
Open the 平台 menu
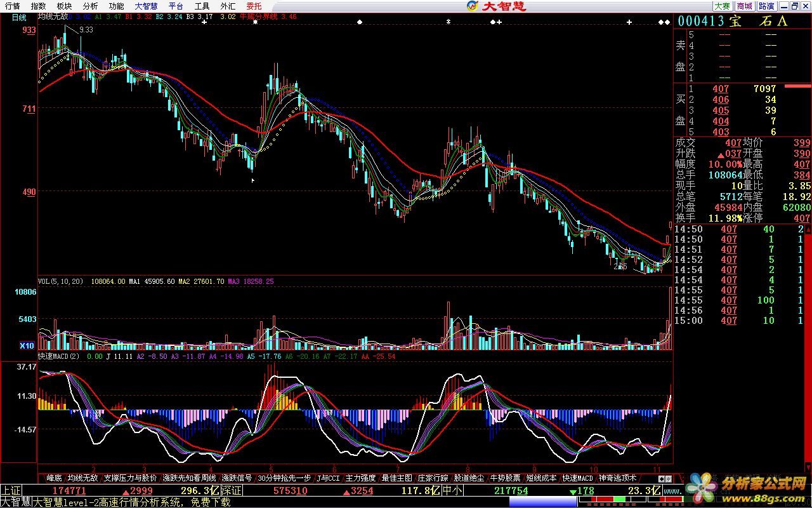click(x=176, y=6)
